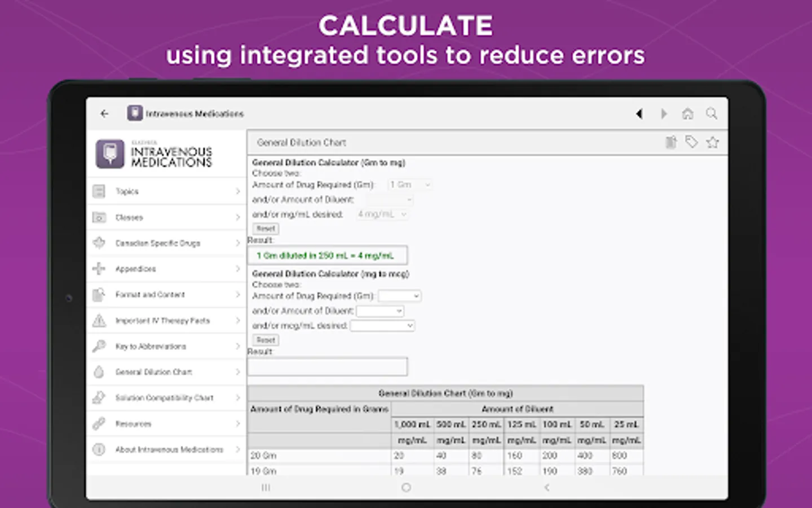This screenshot has height=508, width=812.
Task: Tap the Intravenous Medications logo in sidebar
Action: [x=154, y=154]
